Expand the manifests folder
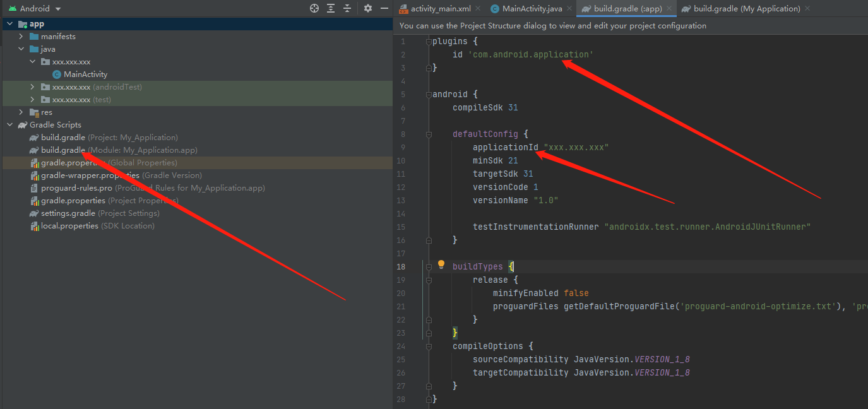 coord(21,37)
